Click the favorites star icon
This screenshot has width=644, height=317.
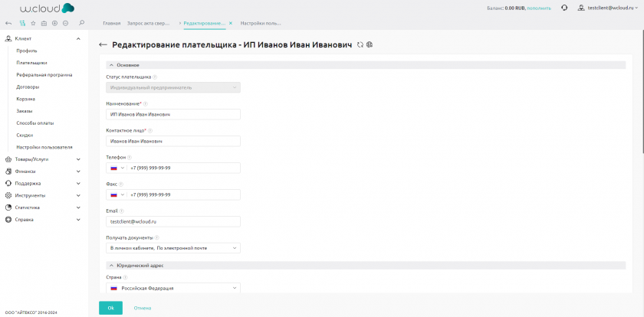(x=33, y=23)
